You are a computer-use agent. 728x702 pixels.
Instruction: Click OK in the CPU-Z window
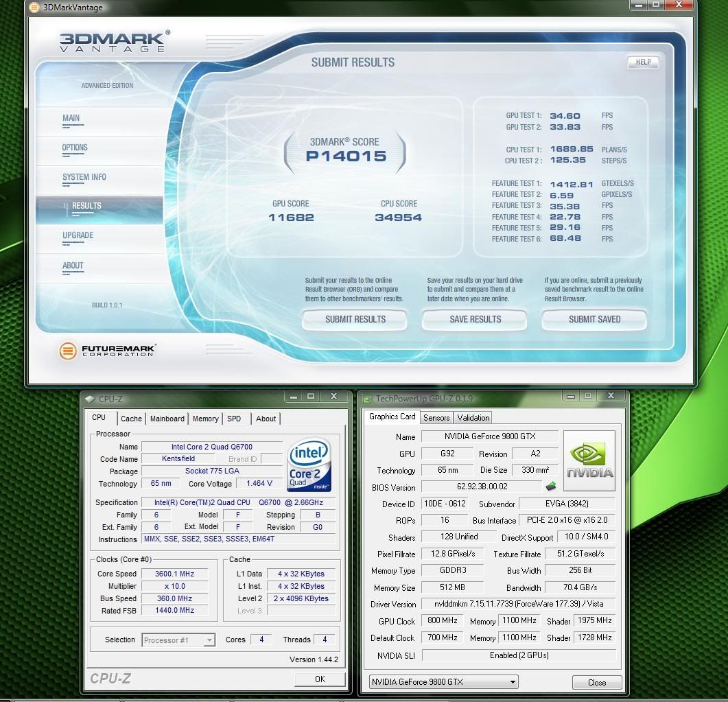click(x=320, y=679)
